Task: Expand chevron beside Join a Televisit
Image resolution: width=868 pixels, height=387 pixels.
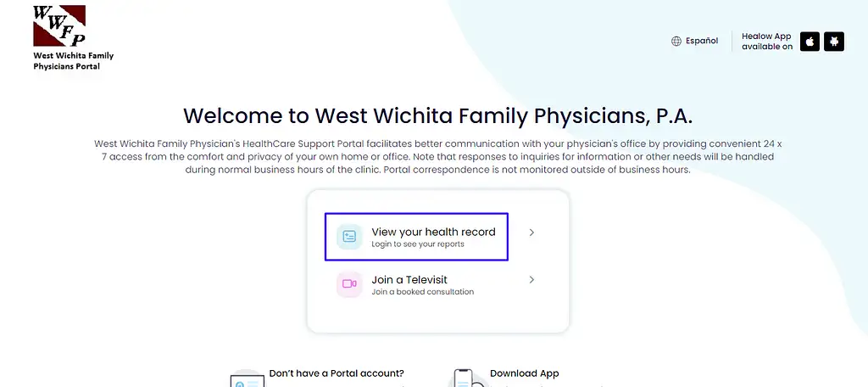Action: [531, 280]
